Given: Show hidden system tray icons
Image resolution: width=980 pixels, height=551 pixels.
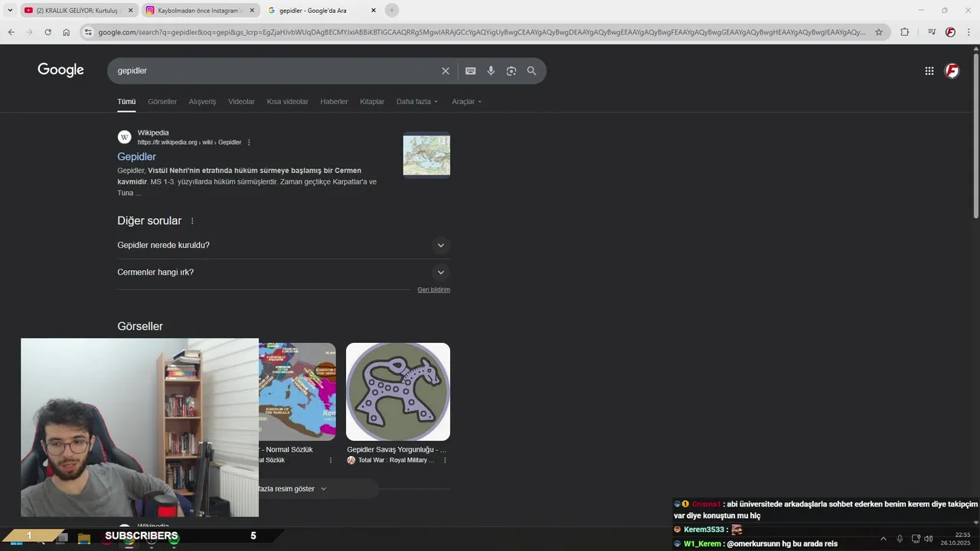Looking at the screenshot, I should pos(883,539).
